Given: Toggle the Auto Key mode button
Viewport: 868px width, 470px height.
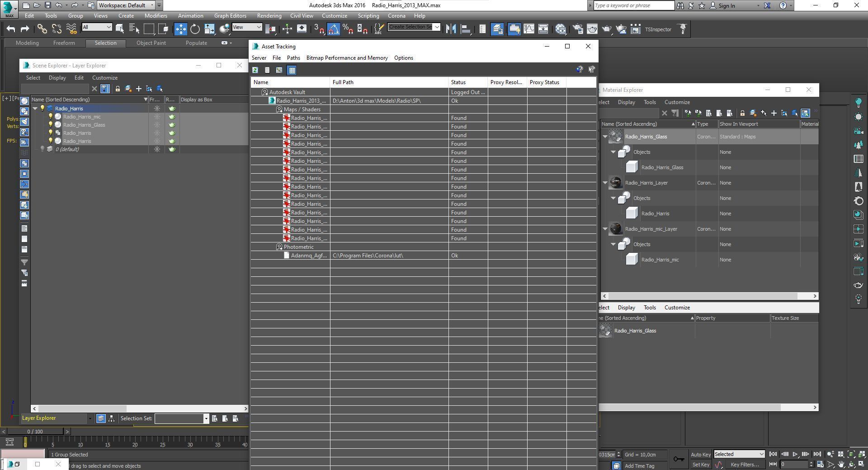Looking at the screenshot, I should [701, 455].
